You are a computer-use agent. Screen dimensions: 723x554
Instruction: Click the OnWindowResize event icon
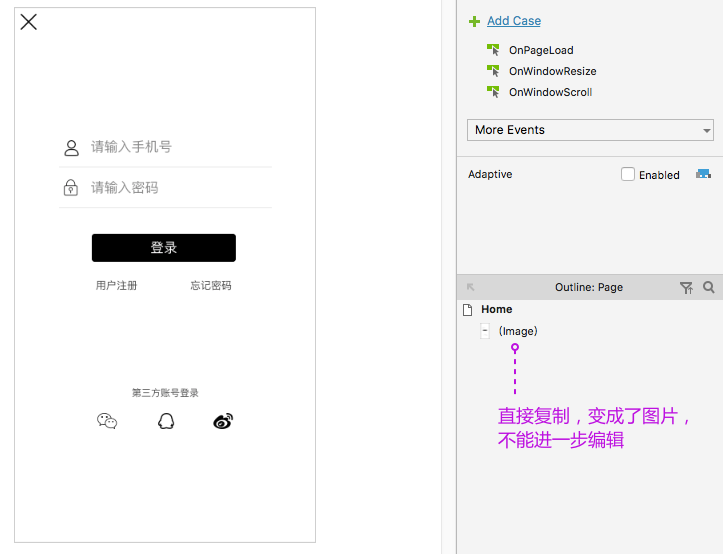click(493, 71)
